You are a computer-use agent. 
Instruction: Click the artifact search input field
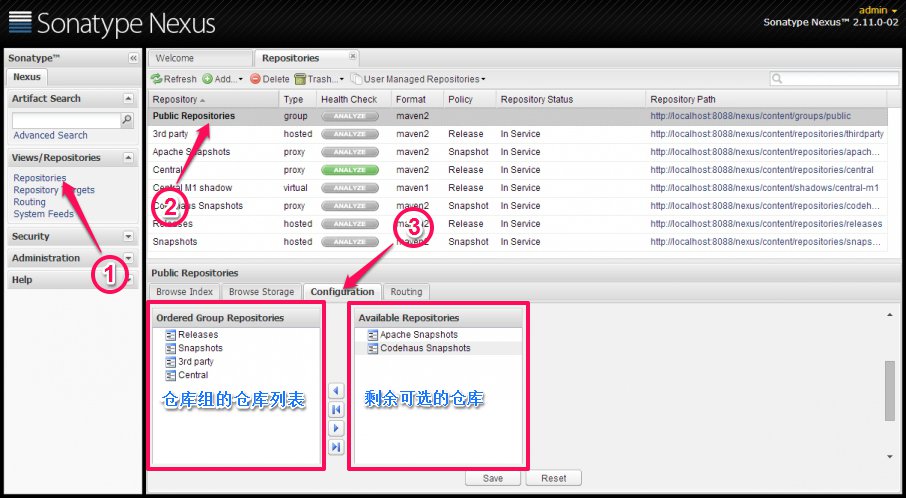point(66,120)
